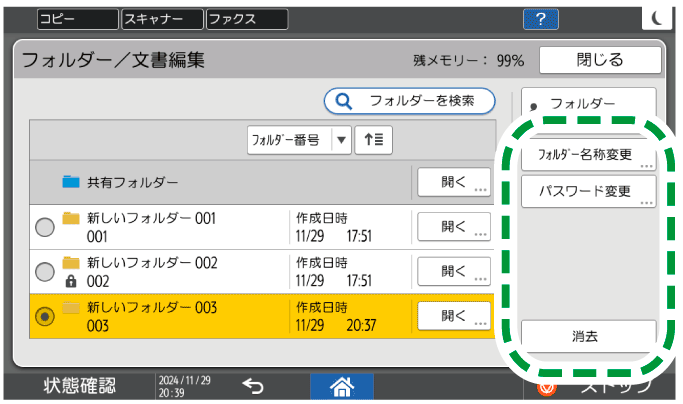The height and width of the screenshot is (404, 683).
Task: Open help with the question mark icon
Action: 541,19
